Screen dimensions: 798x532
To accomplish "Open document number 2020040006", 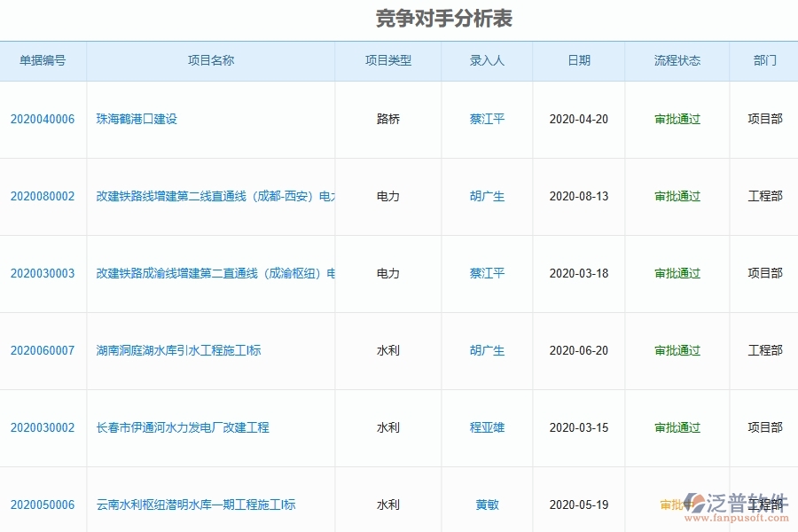I will (x=44, y=119).
